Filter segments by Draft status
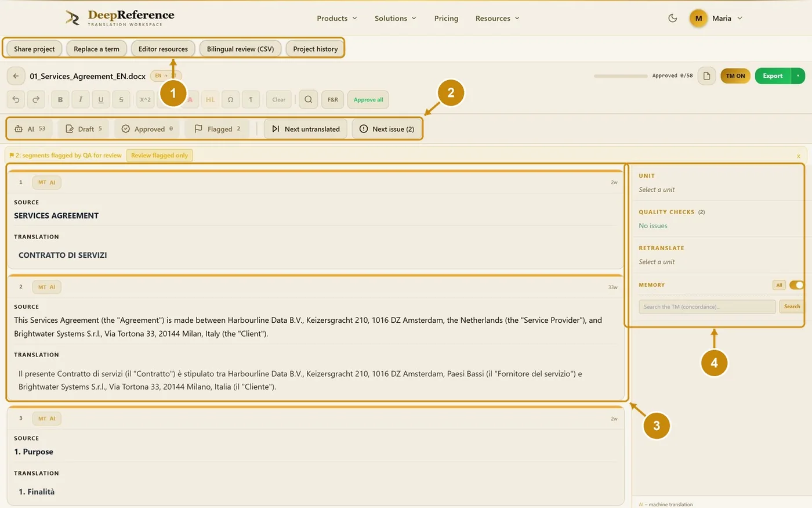This screenshot has height=508, width=812. click(x=84, y=129)
